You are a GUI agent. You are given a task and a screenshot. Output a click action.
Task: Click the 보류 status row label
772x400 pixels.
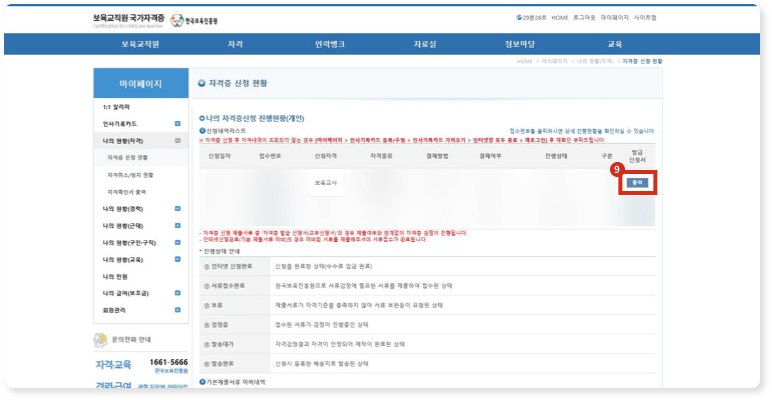[213, 305]
